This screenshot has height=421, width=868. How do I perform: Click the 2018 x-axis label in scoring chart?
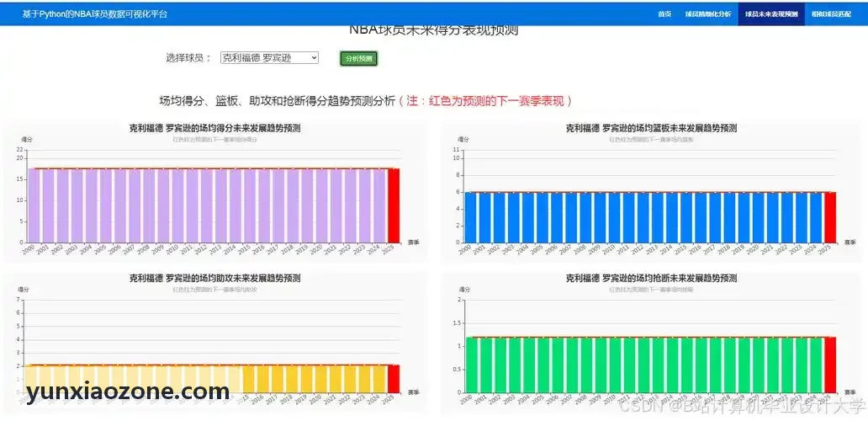288,250
